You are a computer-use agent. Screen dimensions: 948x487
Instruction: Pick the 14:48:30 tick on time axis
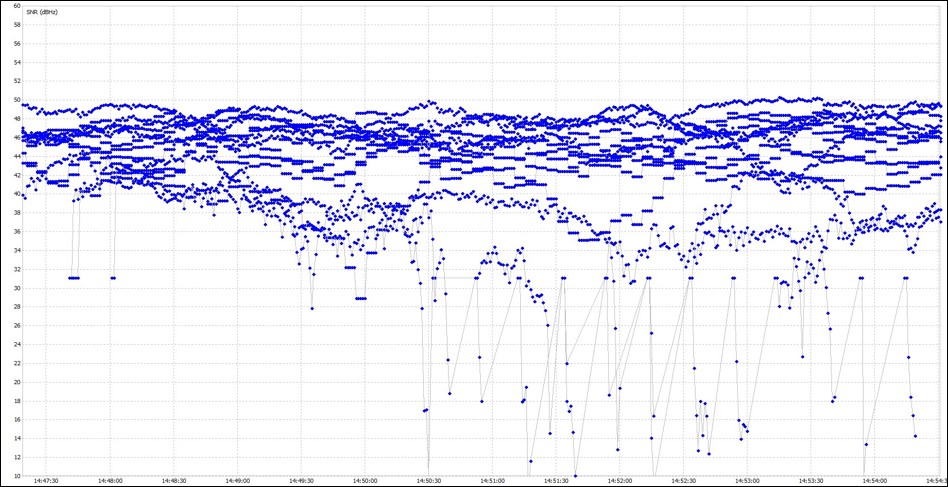[x=174, y=480]
